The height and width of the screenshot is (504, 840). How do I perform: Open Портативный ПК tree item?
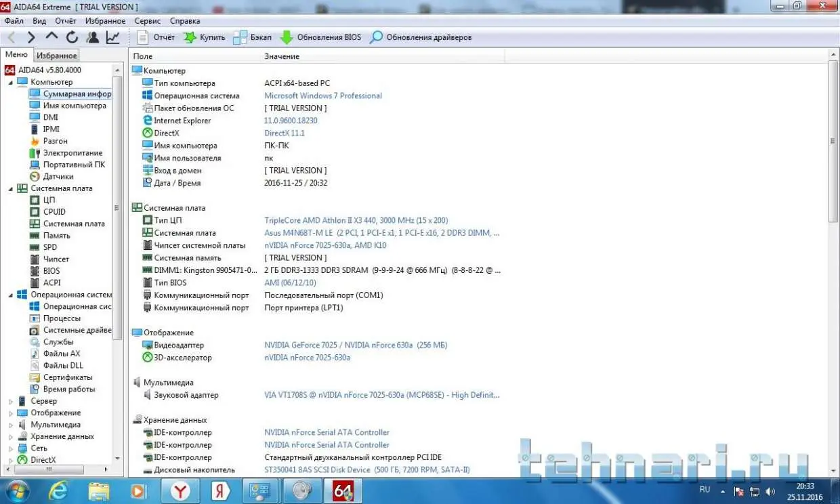[x=68, y=165]
